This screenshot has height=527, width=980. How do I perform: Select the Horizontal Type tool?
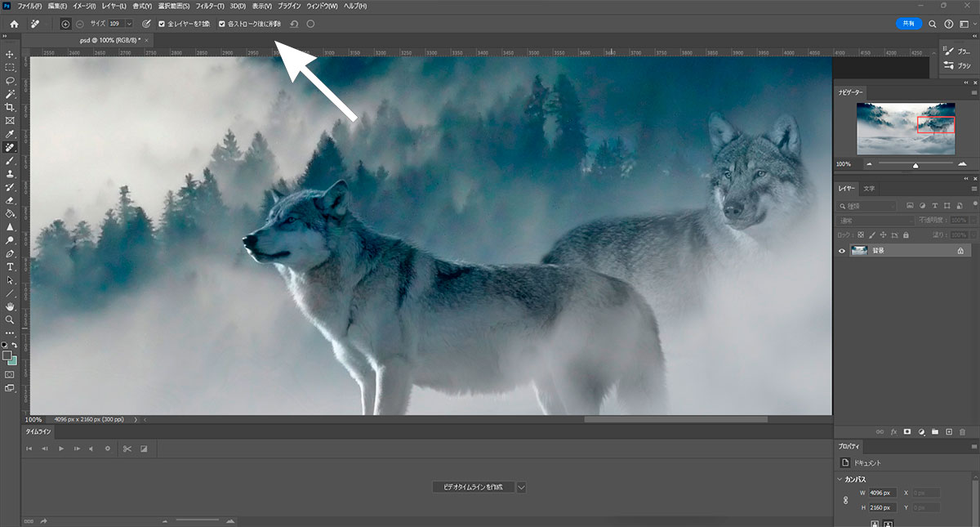pos(10,267)
